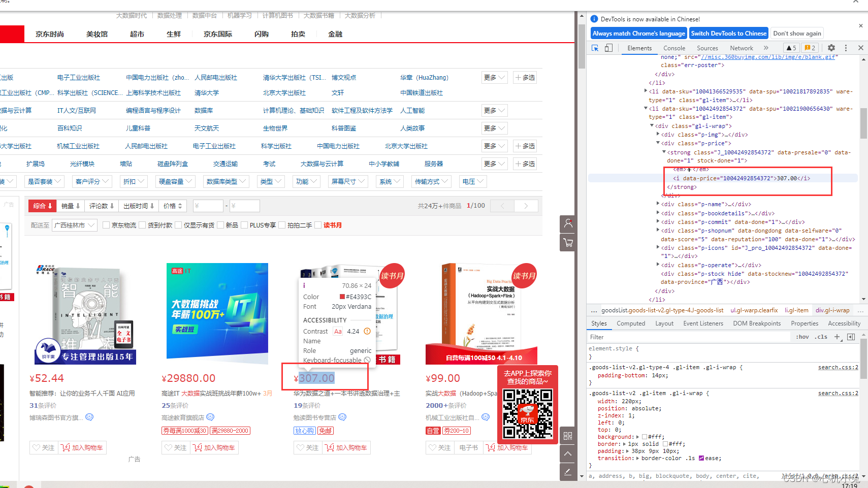The image size is (868, 488).
Task: Click the #fff background color swatch
Action: [x=645, y=437]
